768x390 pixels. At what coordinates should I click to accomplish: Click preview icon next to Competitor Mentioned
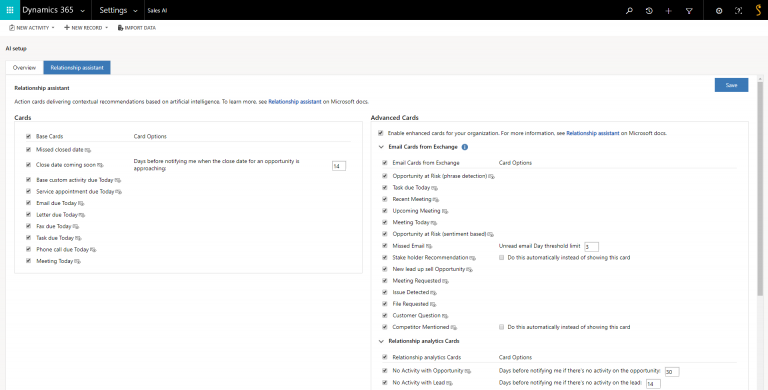pos(454,327)
